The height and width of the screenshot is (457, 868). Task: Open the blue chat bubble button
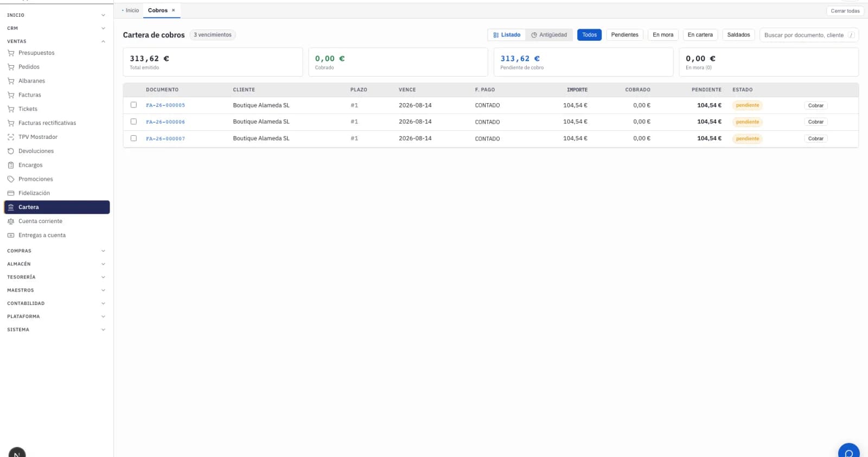pos(848,451)
